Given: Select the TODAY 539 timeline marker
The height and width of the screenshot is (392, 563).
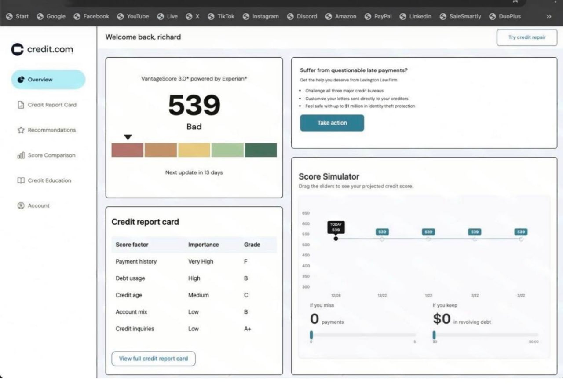Looking at the screenshot, I should tap(336, 238).
